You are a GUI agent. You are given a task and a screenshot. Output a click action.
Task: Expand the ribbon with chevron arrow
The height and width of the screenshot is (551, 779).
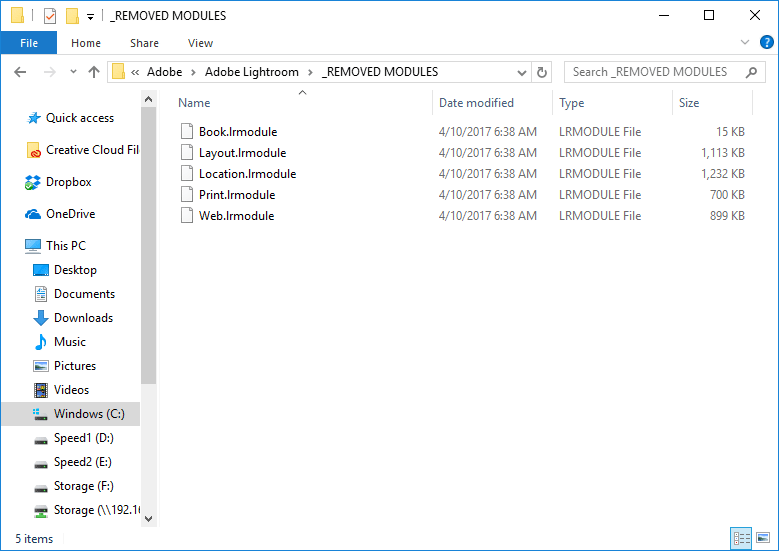745,42
